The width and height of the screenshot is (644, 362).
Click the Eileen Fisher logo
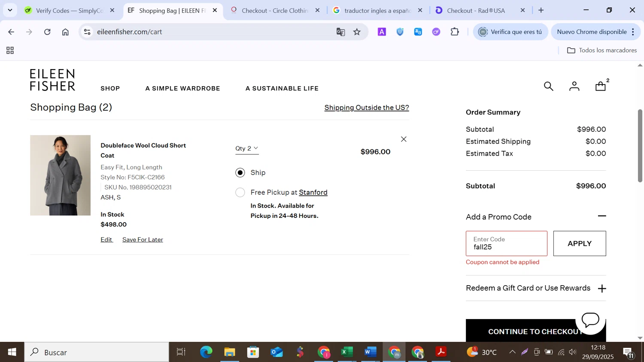(52, 80)
